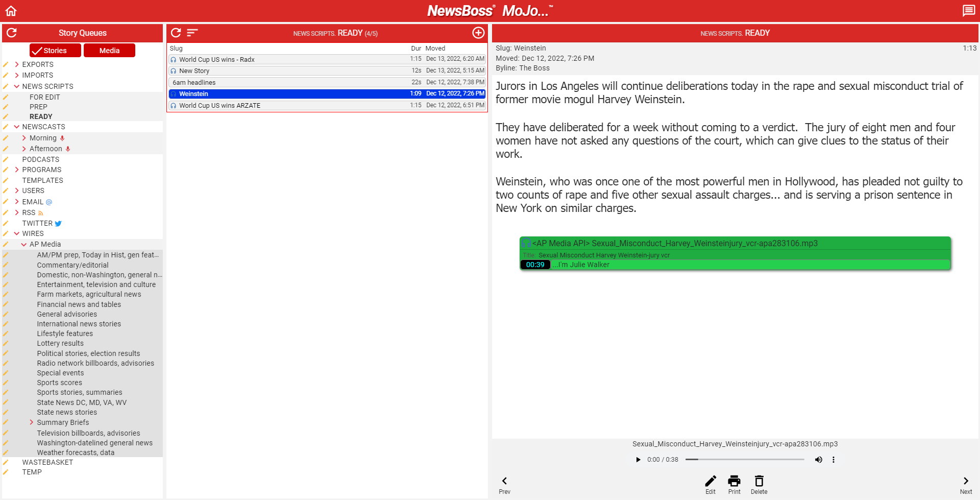This screenshot has width=980, height=500.
Task: Click the audio player seek bar
Action: (x=745, y=460)
